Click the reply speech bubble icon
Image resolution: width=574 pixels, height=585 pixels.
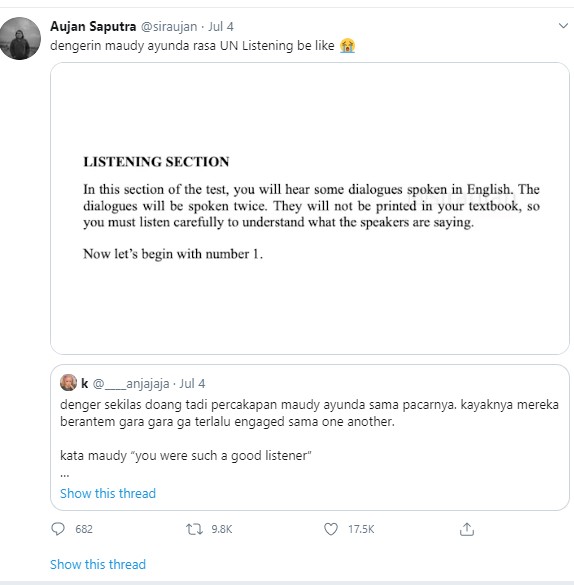(x=58, y=529)
